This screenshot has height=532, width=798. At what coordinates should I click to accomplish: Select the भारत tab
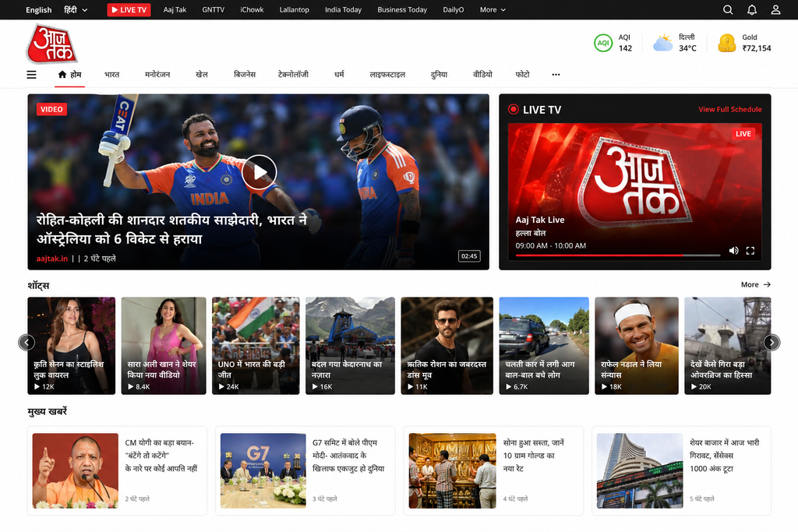[x=112, y=75]
